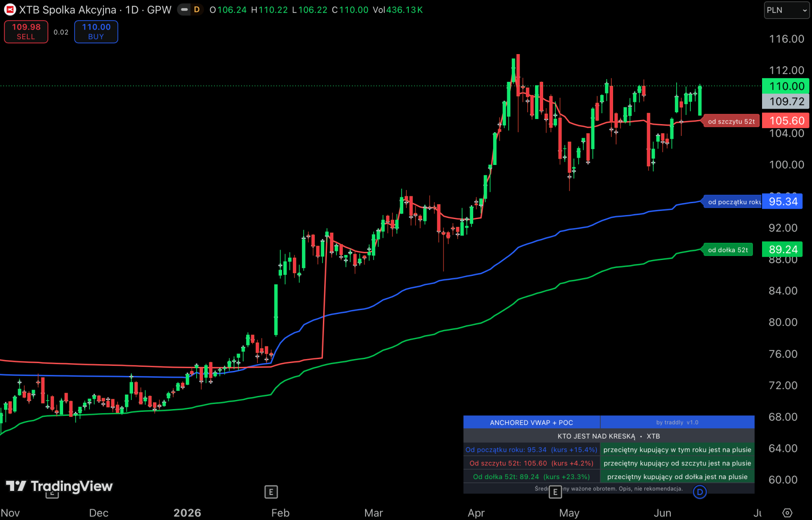The image size is (812, 520).
Task: Click the 109.98 SELL button
Action: pyautogui.click(x=26, y=32)
